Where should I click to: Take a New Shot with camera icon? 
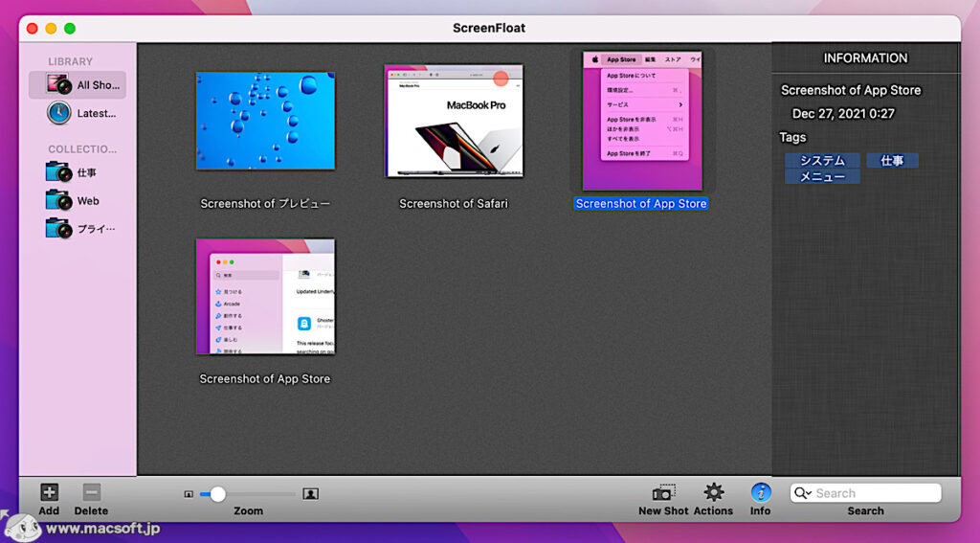point(664,492)
